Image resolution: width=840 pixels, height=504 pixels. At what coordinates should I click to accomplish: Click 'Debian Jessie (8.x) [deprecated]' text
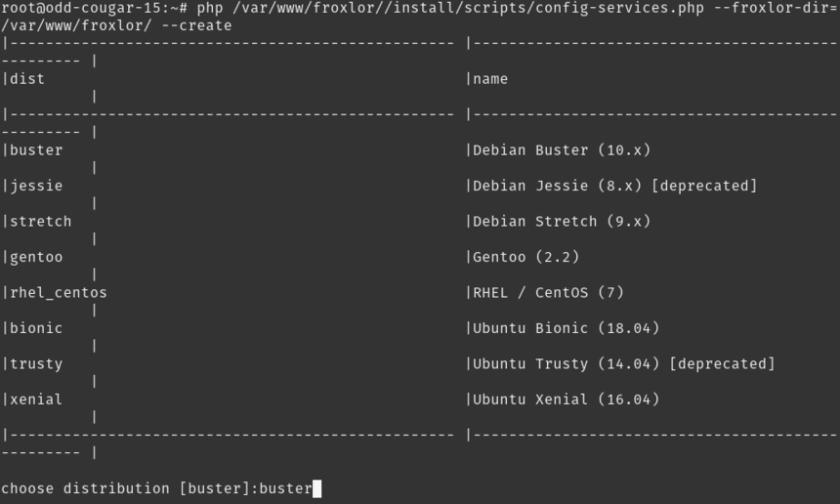coord(615,186)
